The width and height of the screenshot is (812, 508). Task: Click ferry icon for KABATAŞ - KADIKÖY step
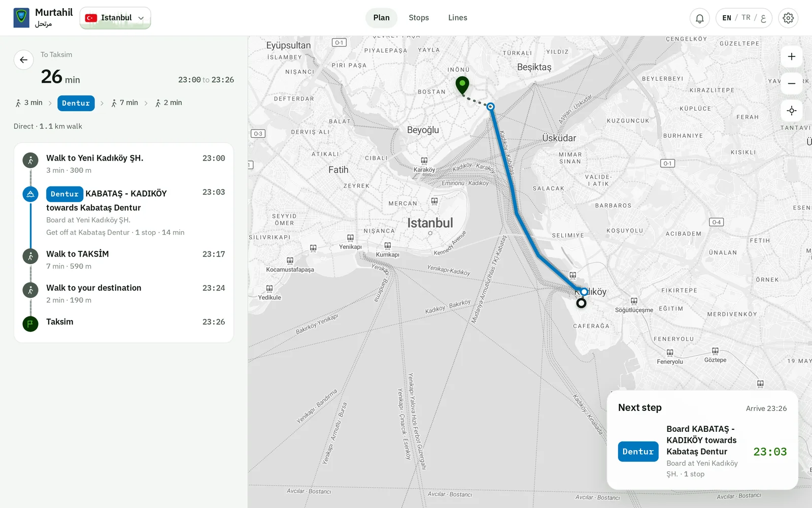click(30, 194)
